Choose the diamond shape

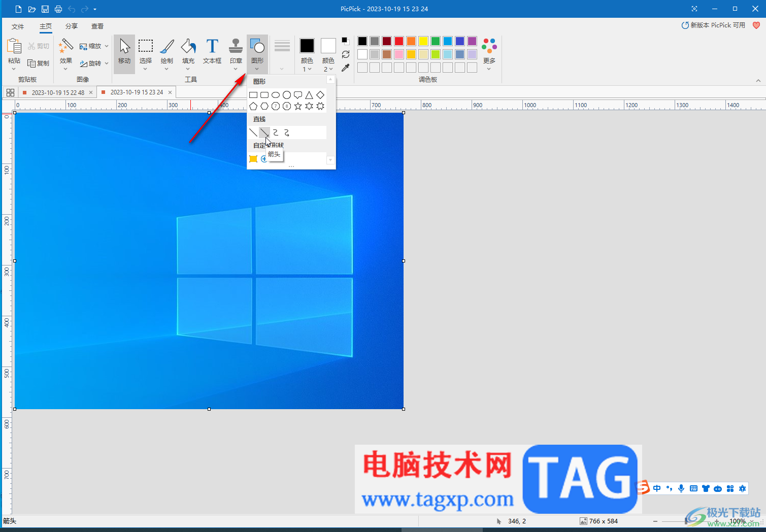[320, 95]
